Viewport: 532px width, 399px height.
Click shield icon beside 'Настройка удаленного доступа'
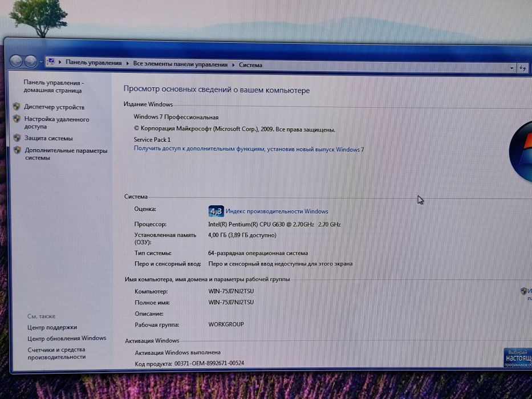coord(17,119)
